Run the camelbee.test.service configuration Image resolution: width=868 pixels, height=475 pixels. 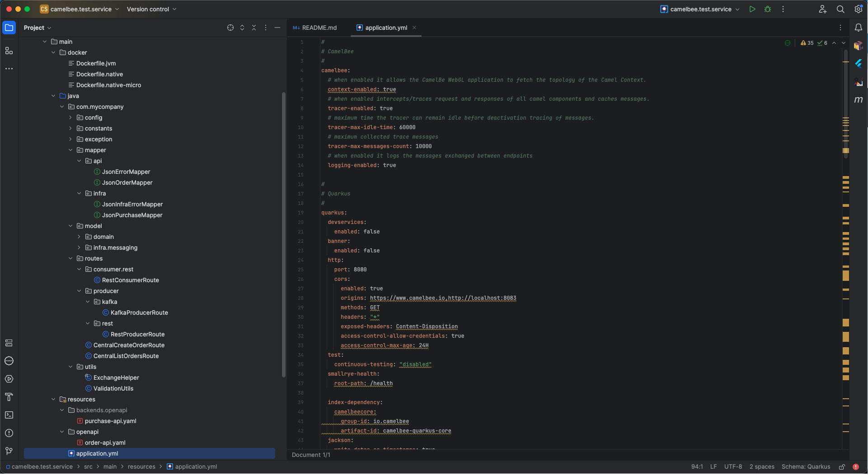[752, 9]
